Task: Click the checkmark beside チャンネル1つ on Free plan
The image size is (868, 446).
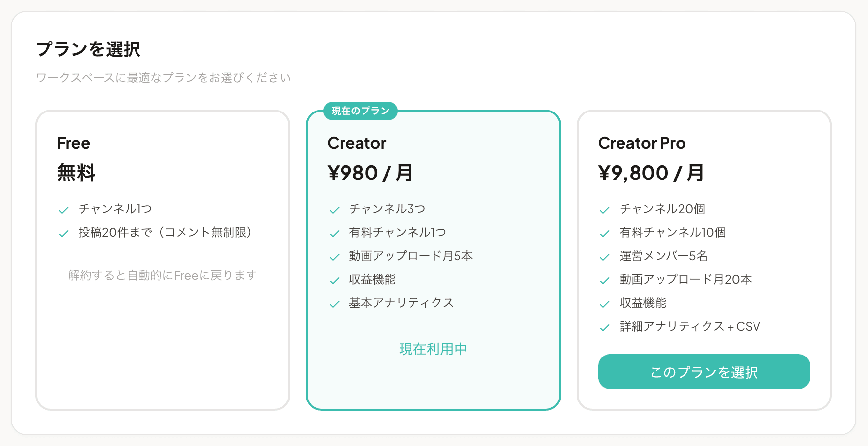Action: [x=63, y=209]
